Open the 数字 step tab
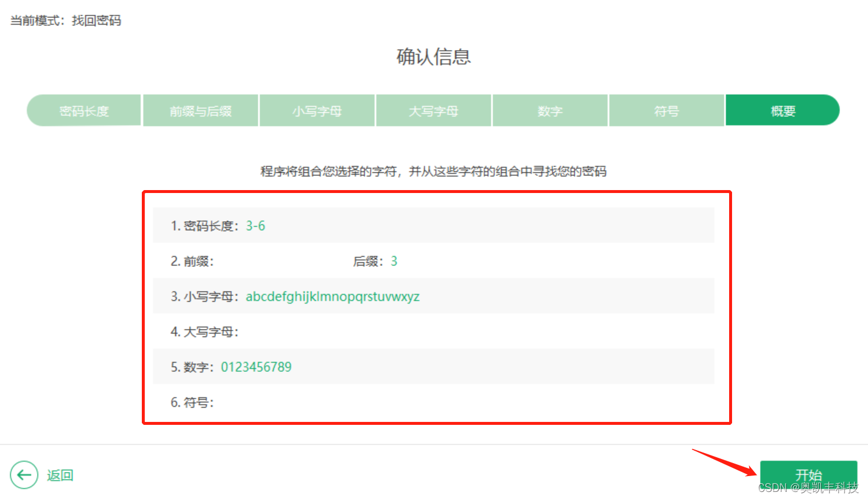 click(550, 110)
